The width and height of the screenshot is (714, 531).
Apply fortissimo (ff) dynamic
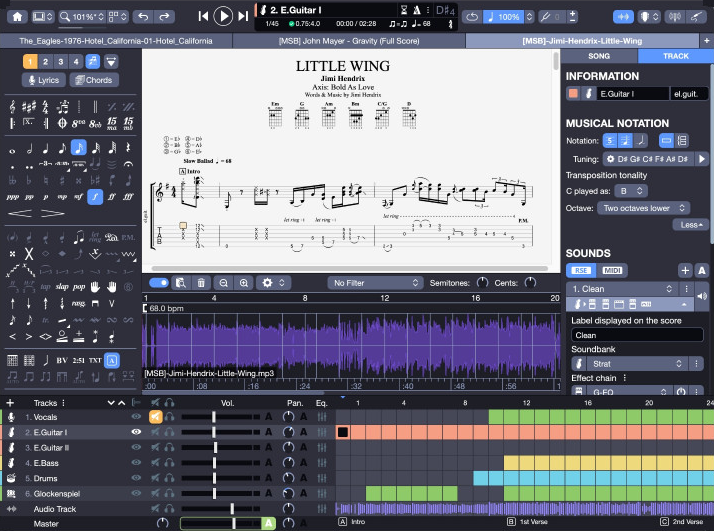(x=112, y=197)
